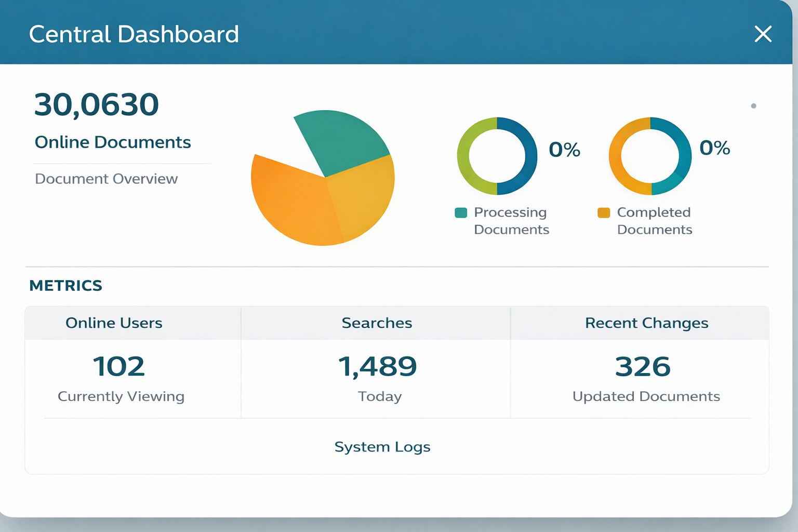The width and height of the screenshot is (798, 532).
Task: Select the orange Completed Documents legend swatch
Action: pos(603,212)
